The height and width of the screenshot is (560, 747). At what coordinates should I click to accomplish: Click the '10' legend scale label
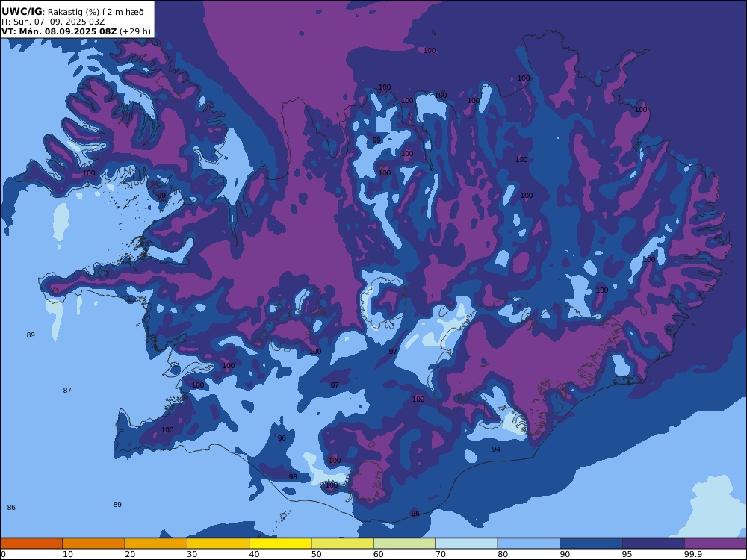tap(68, 554)
